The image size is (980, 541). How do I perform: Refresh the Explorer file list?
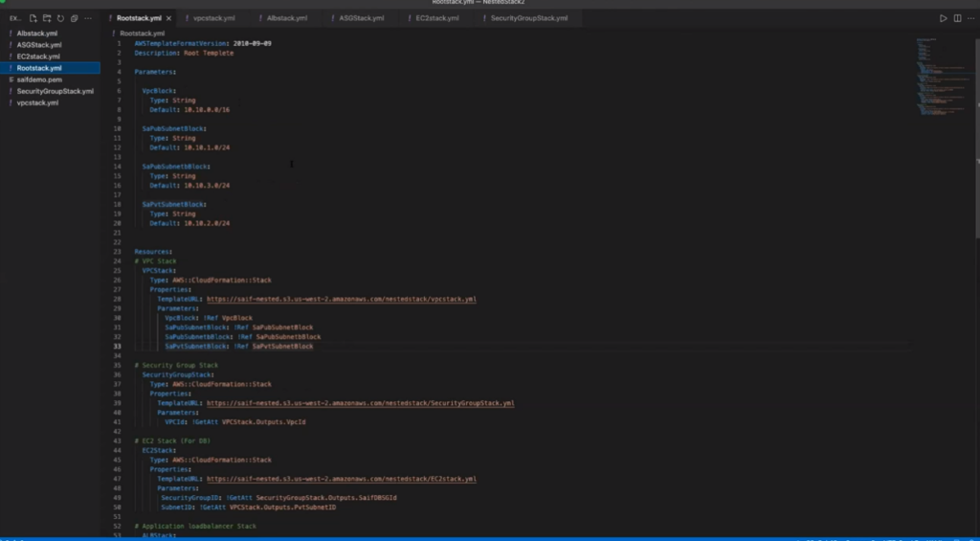click(60, 18)
